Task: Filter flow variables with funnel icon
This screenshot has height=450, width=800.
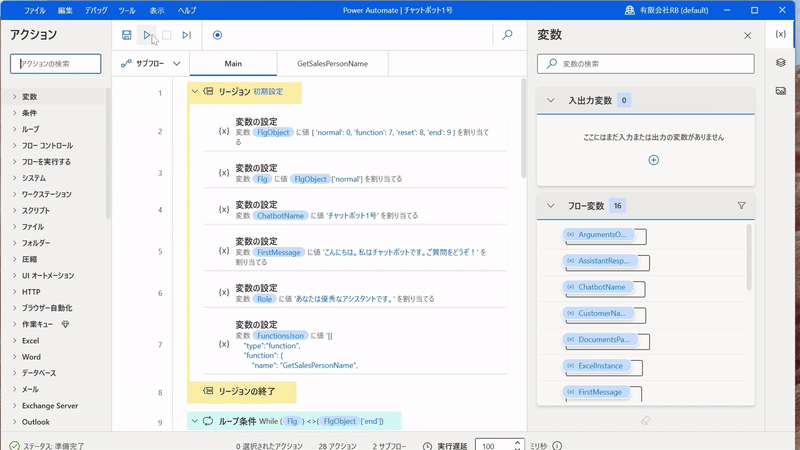Action: (x=741, y=206)
